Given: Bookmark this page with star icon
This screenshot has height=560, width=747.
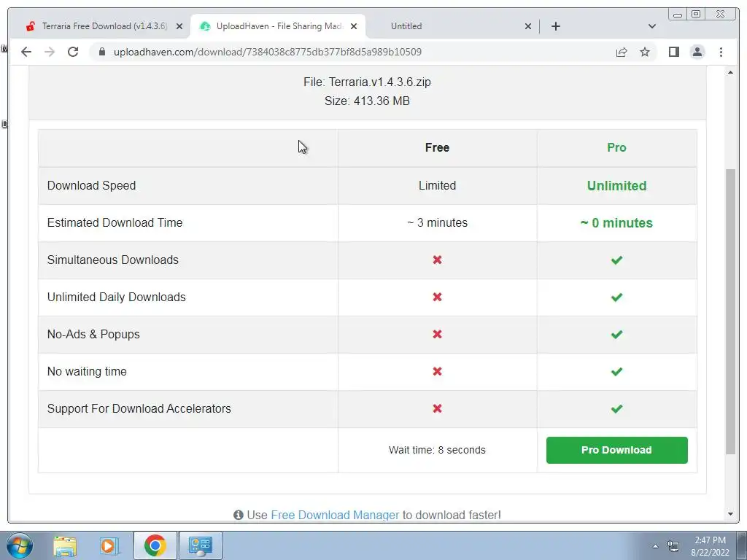Looking at the screenshot, I should tap(645, 52).
